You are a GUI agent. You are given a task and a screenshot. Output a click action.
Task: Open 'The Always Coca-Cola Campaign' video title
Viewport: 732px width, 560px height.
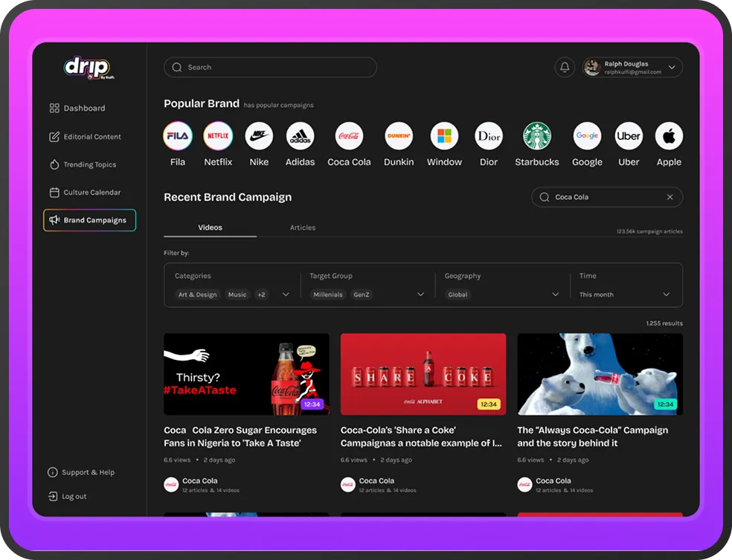pyautogui.click(x=593, y=437)
